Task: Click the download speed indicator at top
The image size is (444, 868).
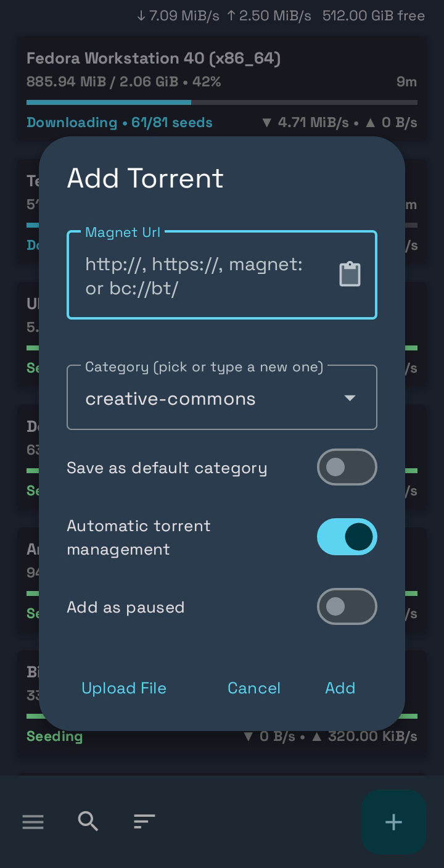Action: coord(178,16)
